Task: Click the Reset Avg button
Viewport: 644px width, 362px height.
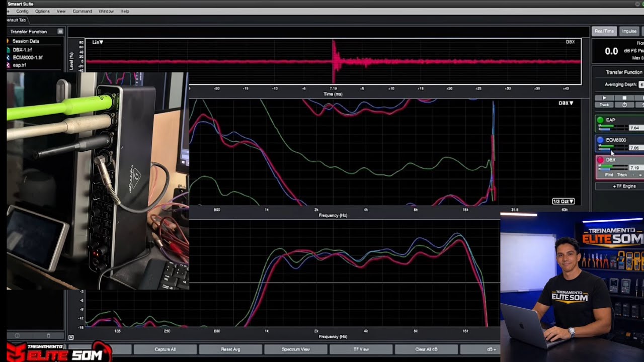Action: [x=230, y=349]
